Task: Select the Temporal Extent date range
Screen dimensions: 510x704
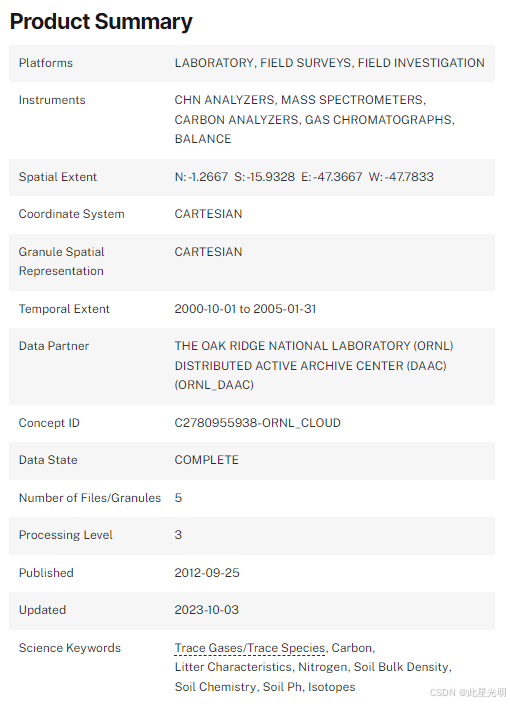Action: [x=246, y=309]
